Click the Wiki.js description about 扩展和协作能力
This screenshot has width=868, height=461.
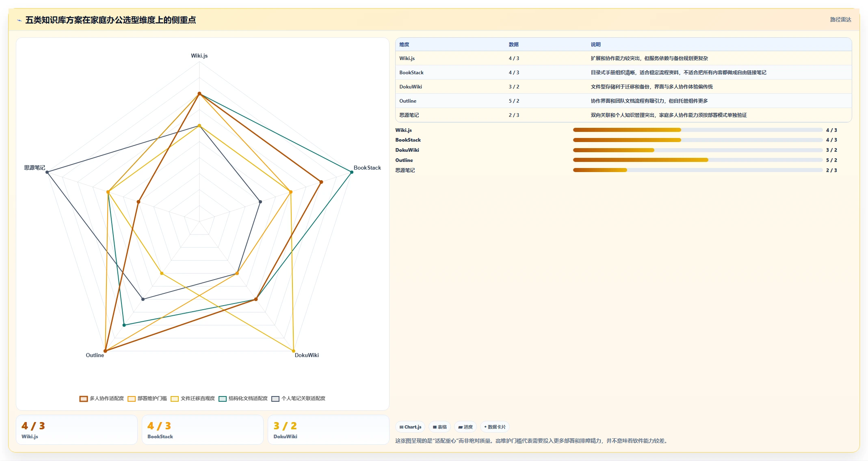click(x=649, y=58)
